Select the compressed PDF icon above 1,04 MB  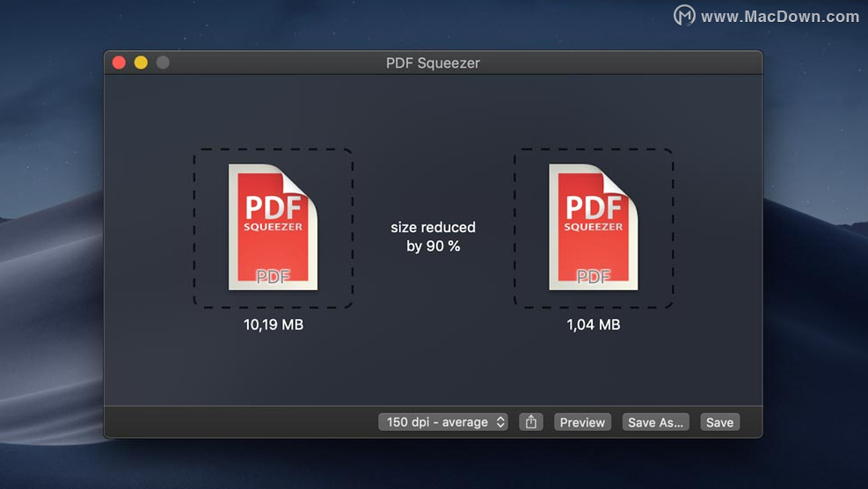pos(593,227)
